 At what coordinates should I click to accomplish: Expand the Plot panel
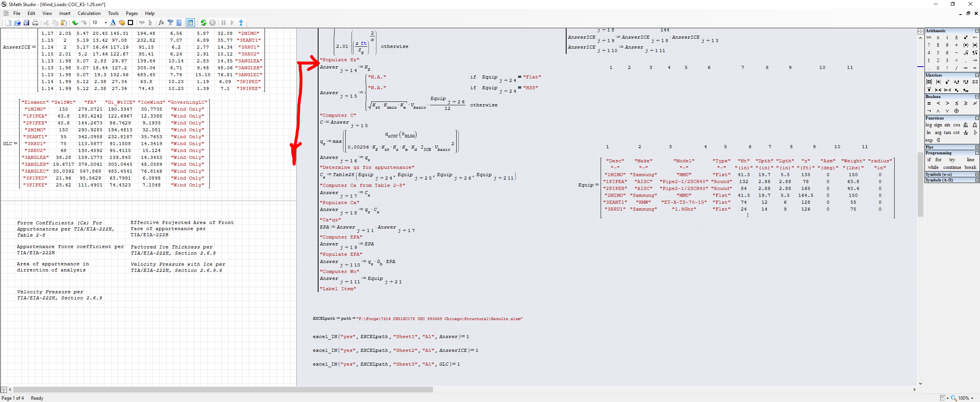[977, 147]
